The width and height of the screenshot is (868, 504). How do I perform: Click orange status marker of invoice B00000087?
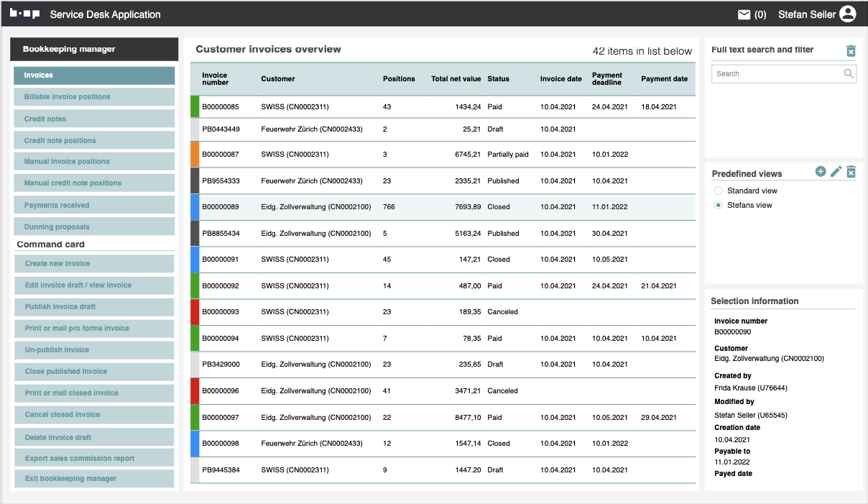(x=195, y=155)
